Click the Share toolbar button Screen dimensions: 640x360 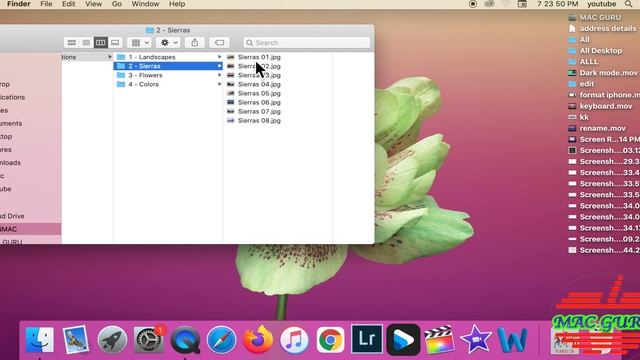point(195,42)
